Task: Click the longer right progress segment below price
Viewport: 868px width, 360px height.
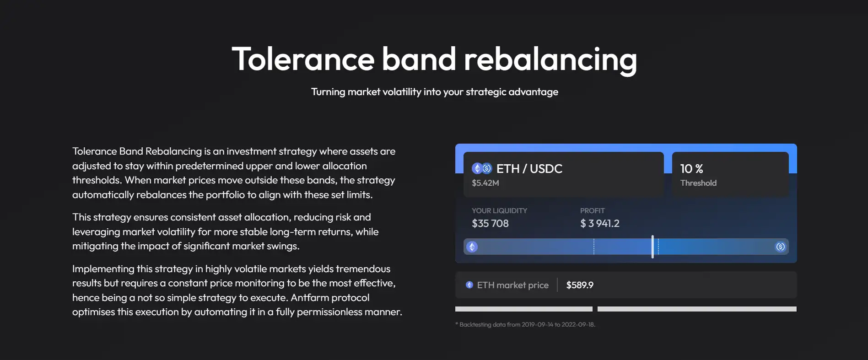Action: click(x=696, y=309)
